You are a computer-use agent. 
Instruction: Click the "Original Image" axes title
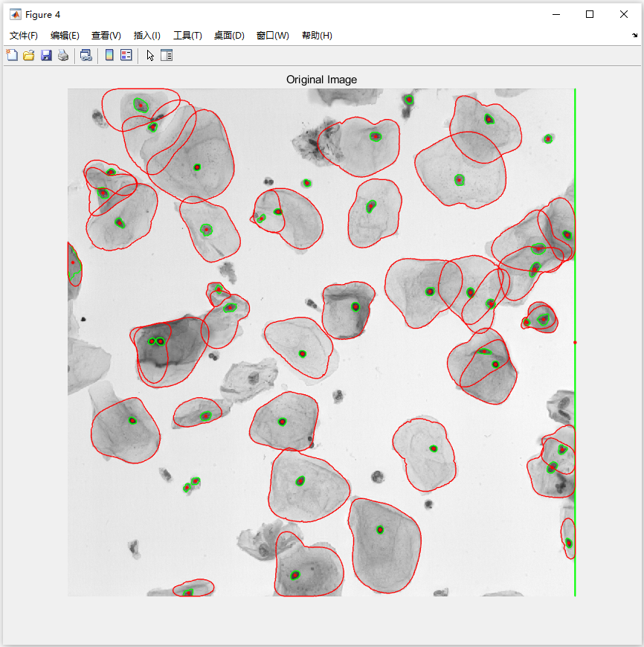click(321, 80)
